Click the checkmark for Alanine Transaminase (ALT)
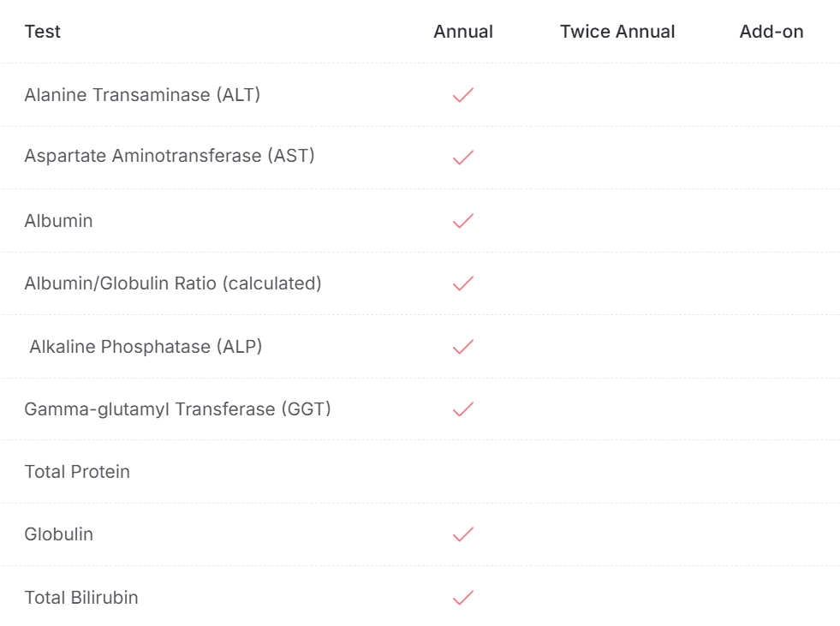Screen dimensions: 840x626 463,95
